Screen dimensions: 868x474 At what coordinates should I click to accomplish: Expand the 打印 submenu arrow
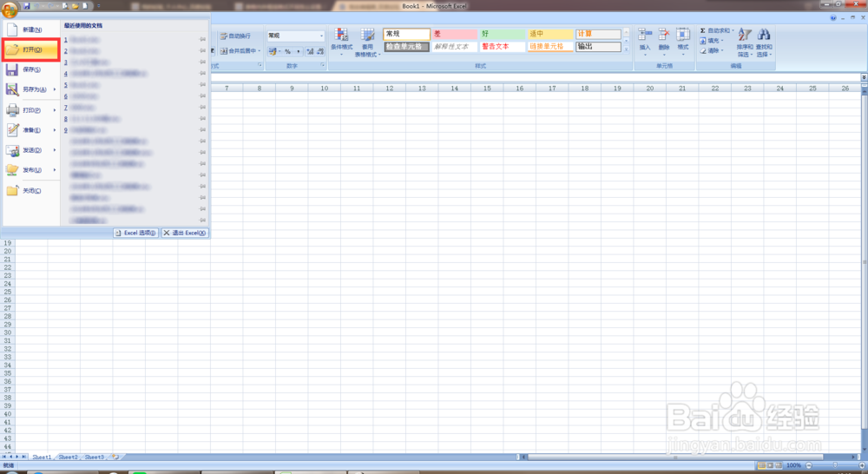coord(55,110)
